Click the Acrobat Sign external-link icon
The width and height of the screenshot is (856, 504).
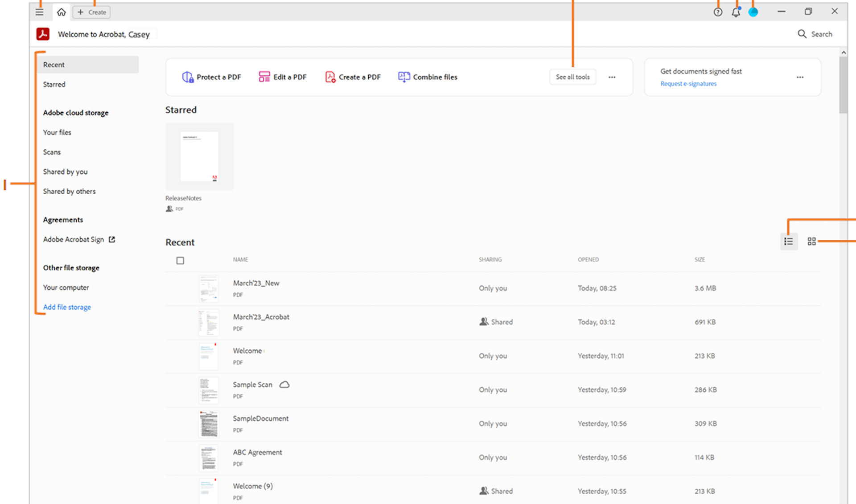click(x=112, y=239)
